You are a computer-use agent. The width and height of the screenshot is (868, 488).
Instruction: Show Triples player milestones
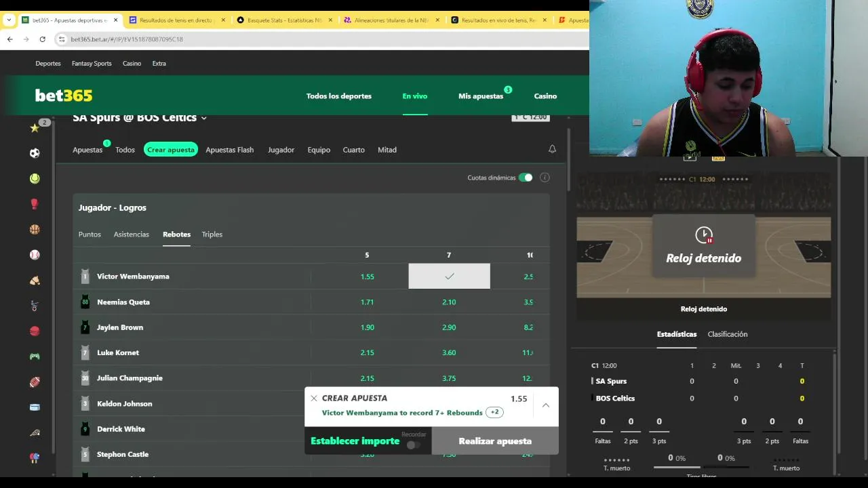[x=212, y=235]
